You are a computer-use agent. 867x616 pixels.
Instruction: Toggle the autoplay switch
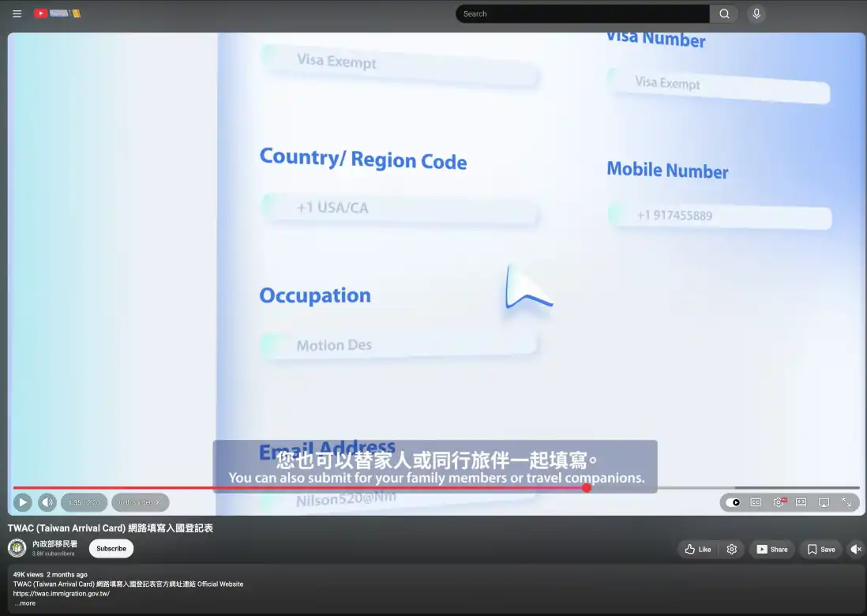coord(734,502)
